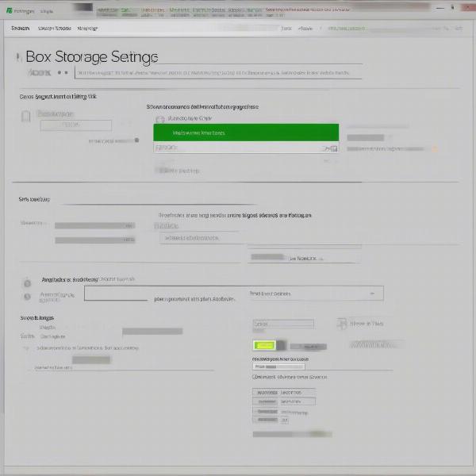This screenshot has height=476, width=476.
Task: Click the upper grey progress bar in the middle section
Action: coord(94,225)
